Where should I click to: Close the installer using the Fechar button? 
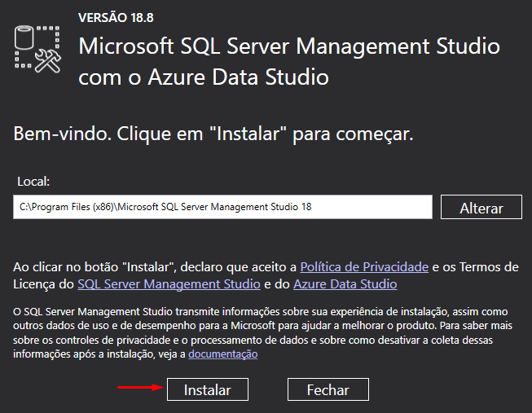pyautogui.click(x=328, y=389)
